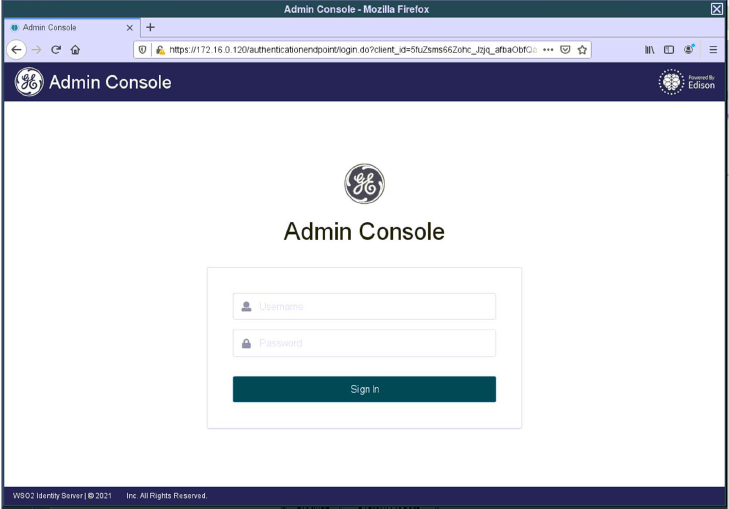The image size is (729, 509).
Task: Click the Firefox back arrow button
Action: [x=16, y=49]
